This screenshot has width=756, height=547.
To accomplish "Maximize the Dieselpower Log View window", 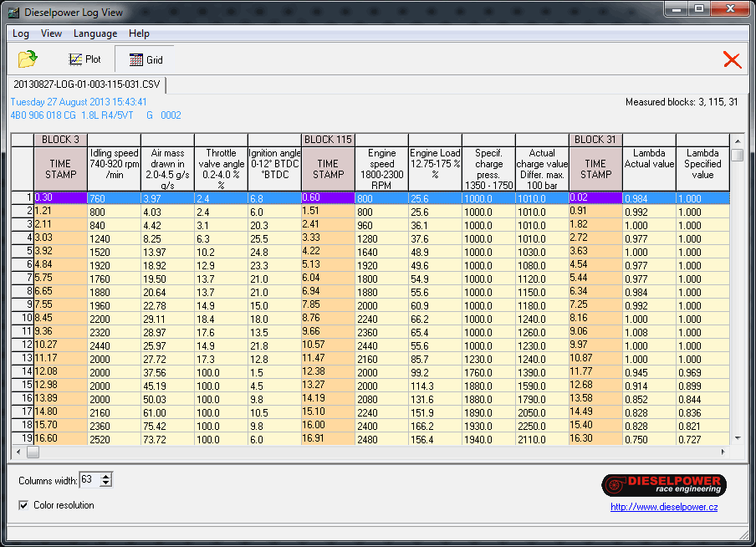I will coord(699,8).
